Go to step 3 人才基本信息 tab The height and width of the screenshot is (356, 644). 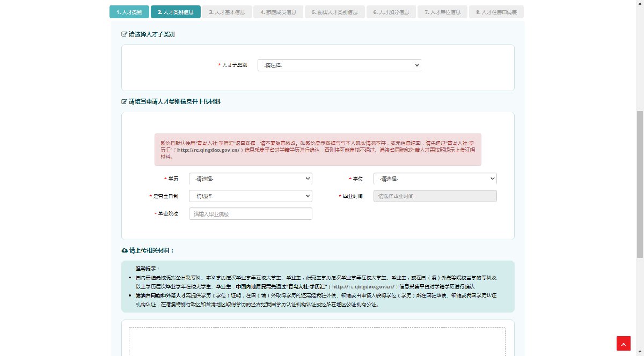pos(227,12)
